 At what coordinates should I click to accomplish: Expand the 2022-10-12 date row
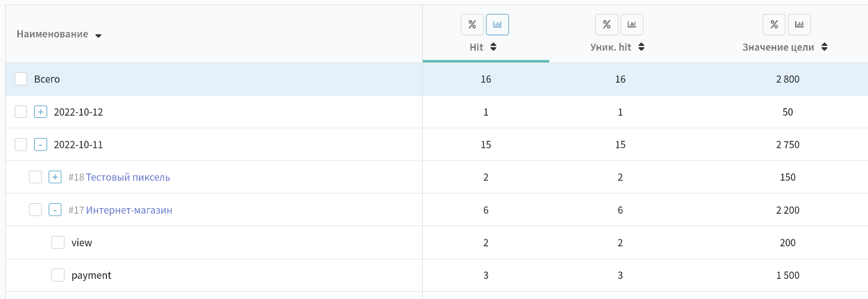coord(41,112)
